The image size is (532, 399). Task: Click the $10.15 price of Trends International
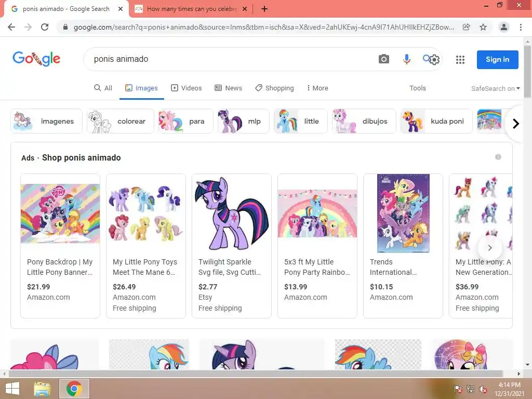click(x=381, y=287)
